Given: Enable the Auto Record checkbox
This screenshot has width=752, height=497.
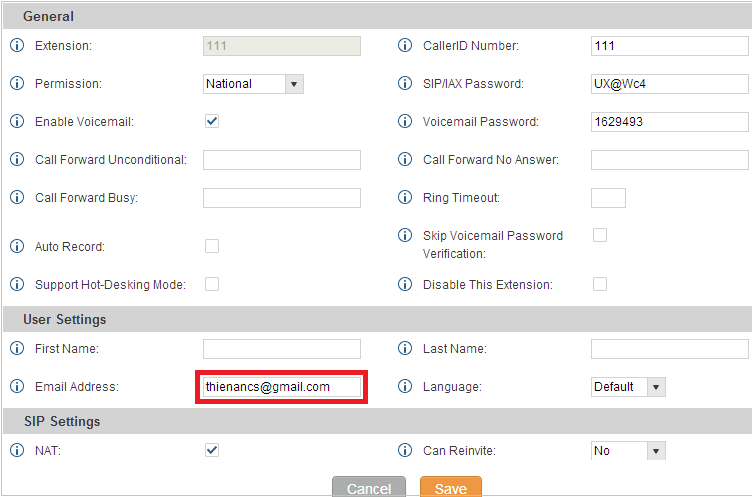Looking at the screenshot, I should coord(212,246).
